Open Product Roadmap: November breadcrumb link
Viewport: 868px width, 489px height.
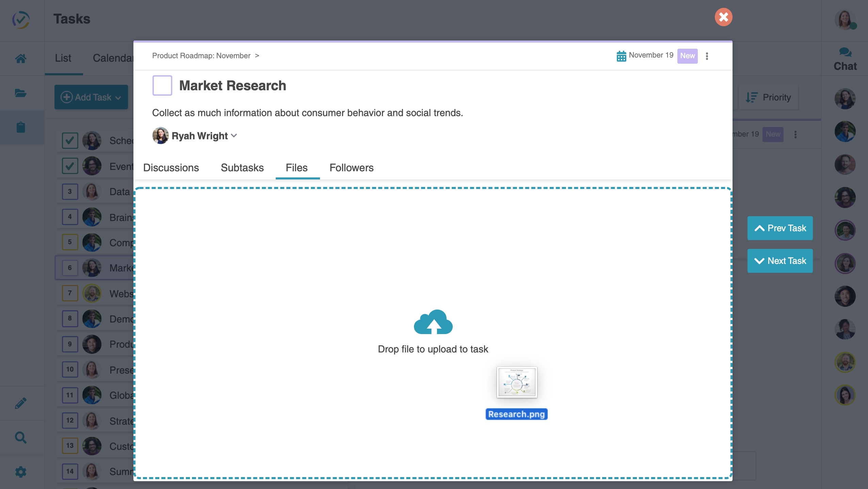tap(201, 56)
